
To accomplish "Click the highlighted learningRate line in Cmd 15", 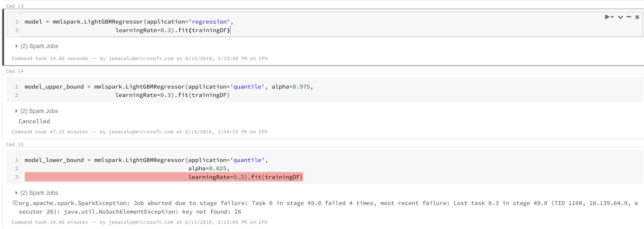I will click(245, 177).
